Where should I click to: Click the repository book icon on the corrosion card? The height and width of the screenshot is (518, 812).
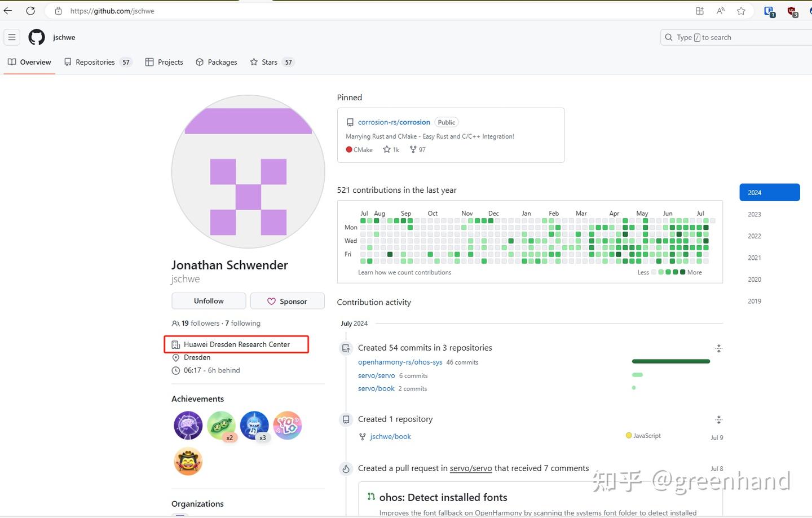click(350, 122)
